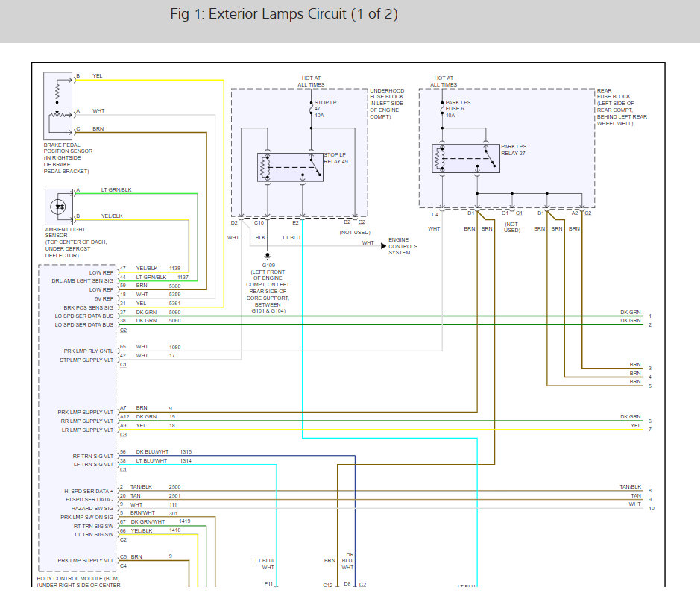The image size is (700, 602).
Task: Click the 'BODY CONTROL MODULE (BCM)' label
Action: tap(78, 578)
